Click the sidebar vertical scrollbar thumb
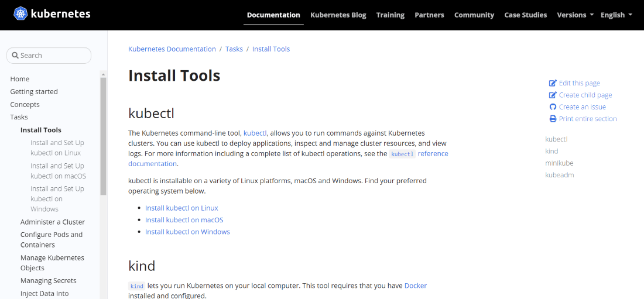 click(x=104, y=136)
